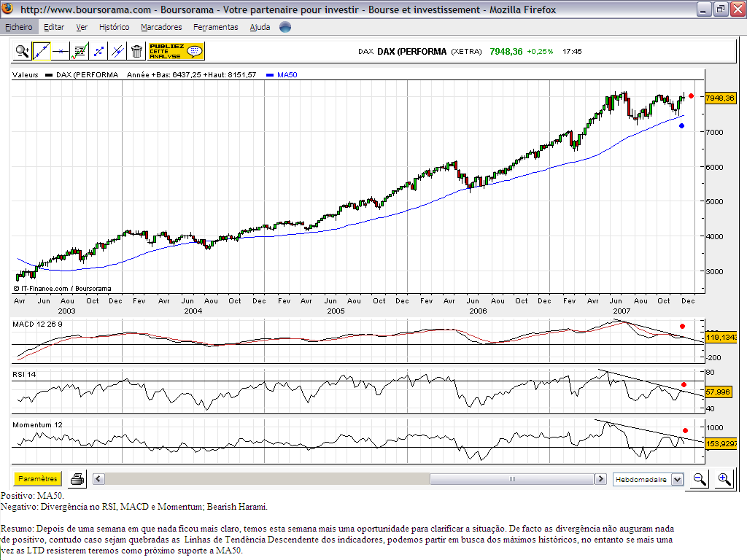Click the trash bin delete icon

(136, 51)
